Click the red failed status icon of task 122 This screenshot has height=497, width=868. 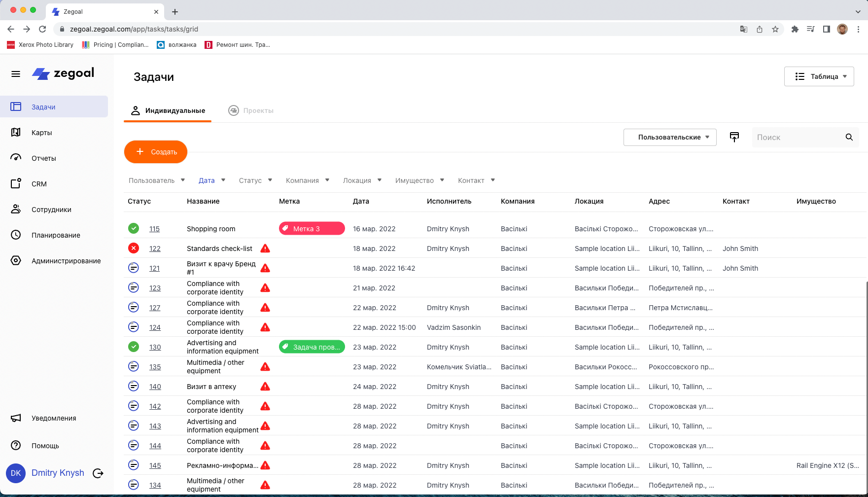coord(134,248)
